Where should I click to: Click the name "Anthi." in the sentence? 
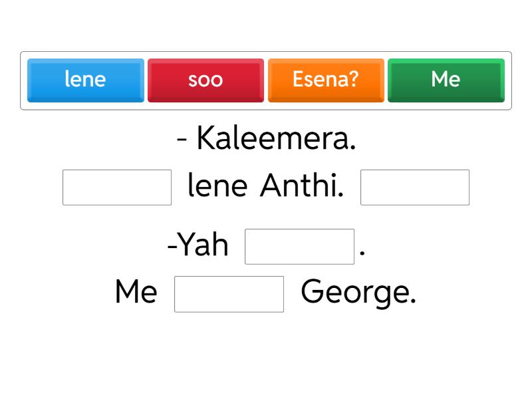[301, 186]
